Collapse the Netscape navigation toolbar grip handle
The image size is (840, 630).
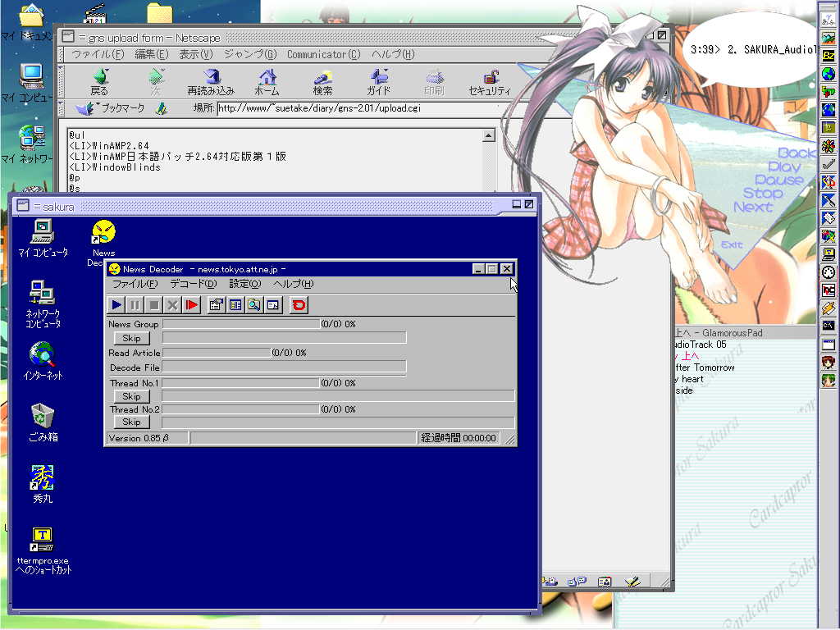[61, 81]
